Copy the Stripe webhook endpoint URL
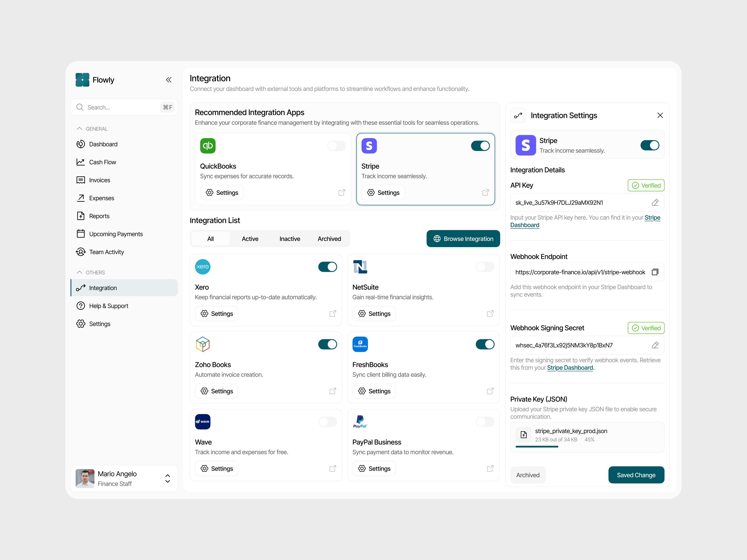This screenshot has width=747, height=560. [655, 272]
